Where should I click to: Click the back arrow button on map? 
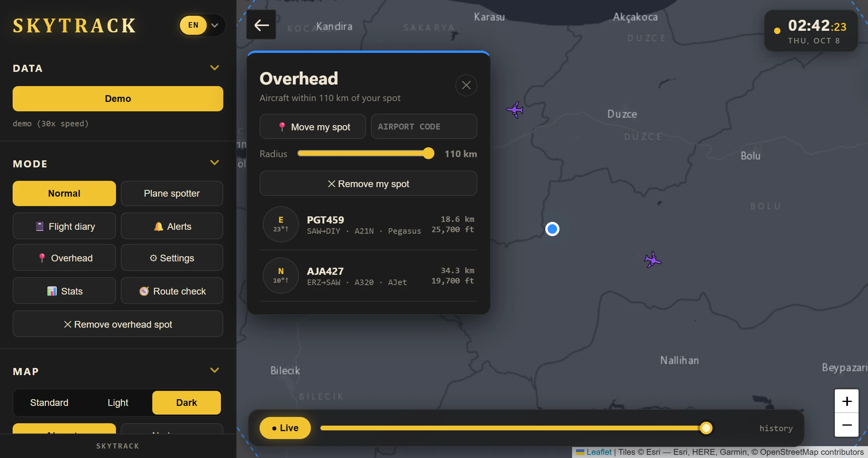(x=261, y=25)
